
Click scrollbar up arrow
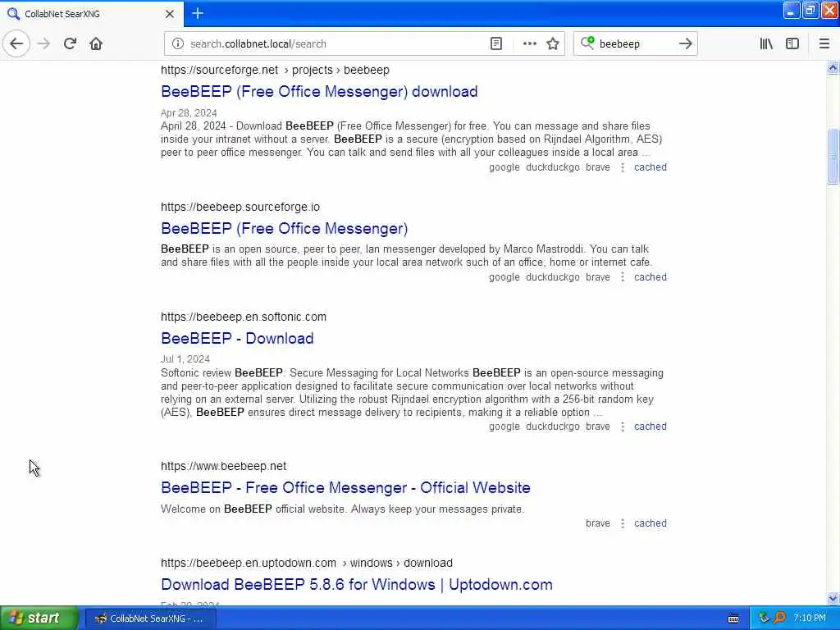(x=833, y=67)
